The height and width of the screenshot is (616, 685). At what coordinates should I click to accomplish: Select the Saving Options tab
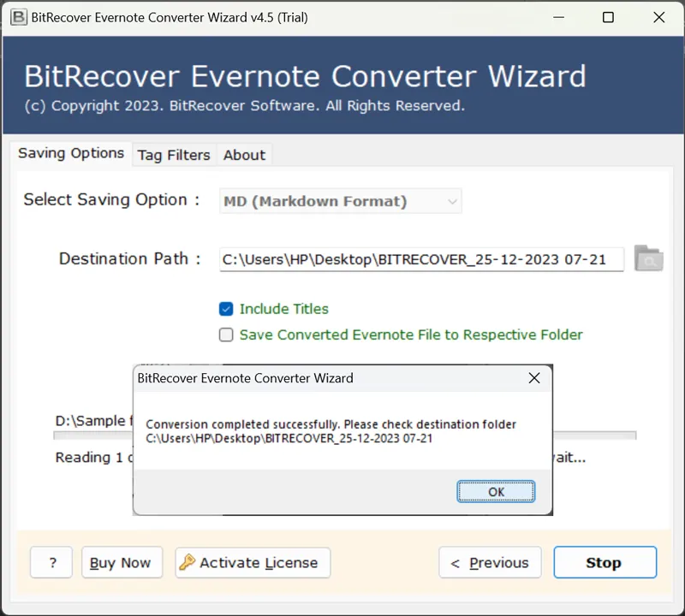[71, 153]
